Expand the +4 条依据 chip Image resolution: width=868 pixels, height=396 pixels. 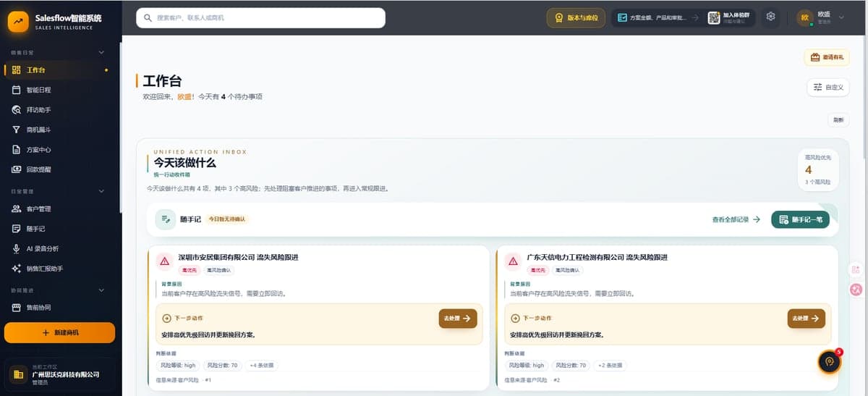tap(260, 366)
